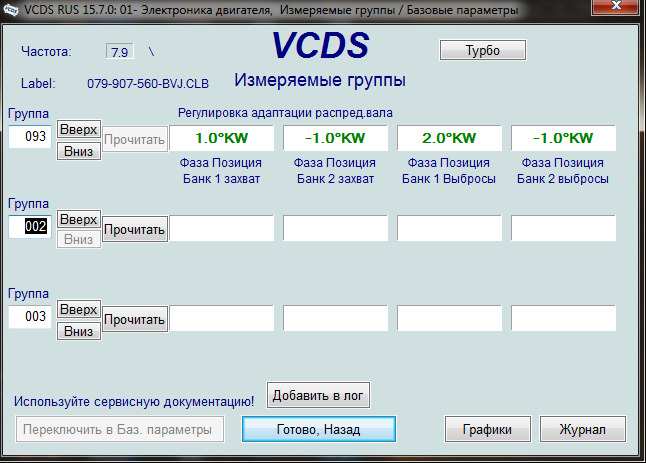The width and height of the screenshot is (646, 463).
Task: Click the Измеряемые группы title
Action: (320, 80)
